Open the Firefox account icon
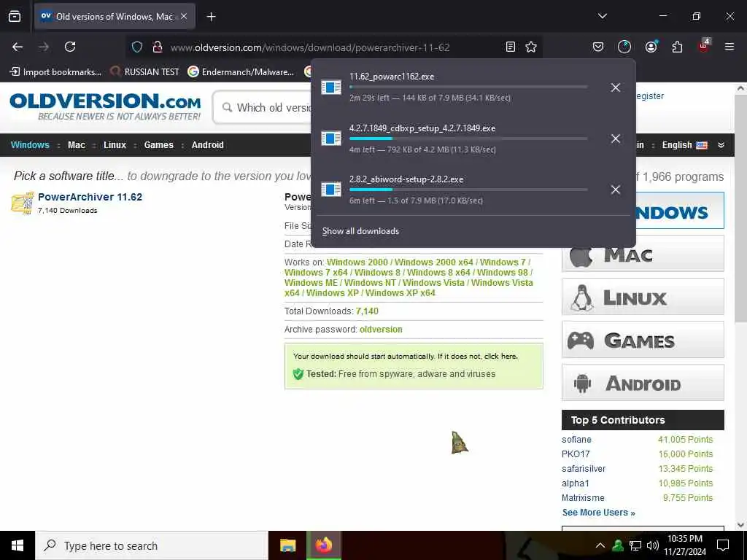Image resolution: width=747 pixels, height=560 pixels. pyautogui.click(x=651, y=47)
